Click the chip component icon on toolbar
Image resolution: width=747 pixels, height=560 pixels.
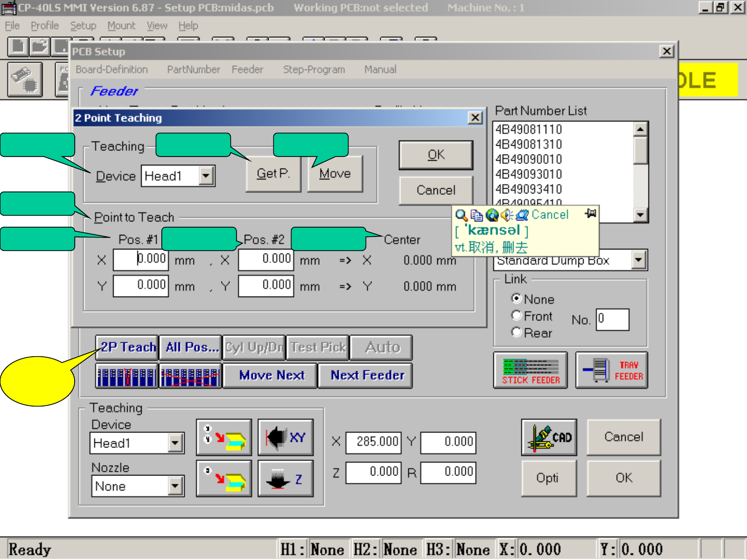tap(25, 80)
